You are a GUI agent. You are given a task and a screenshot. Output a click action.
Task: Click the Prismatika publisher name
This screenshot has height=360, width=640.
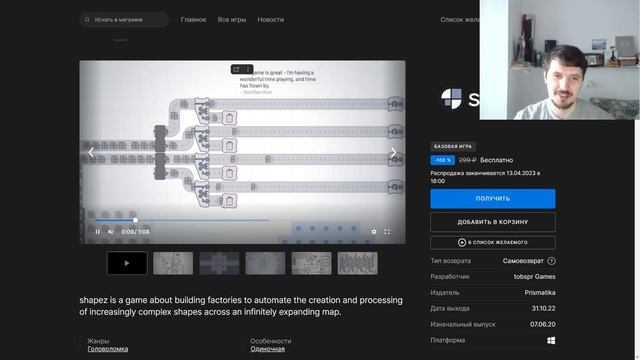540,293
